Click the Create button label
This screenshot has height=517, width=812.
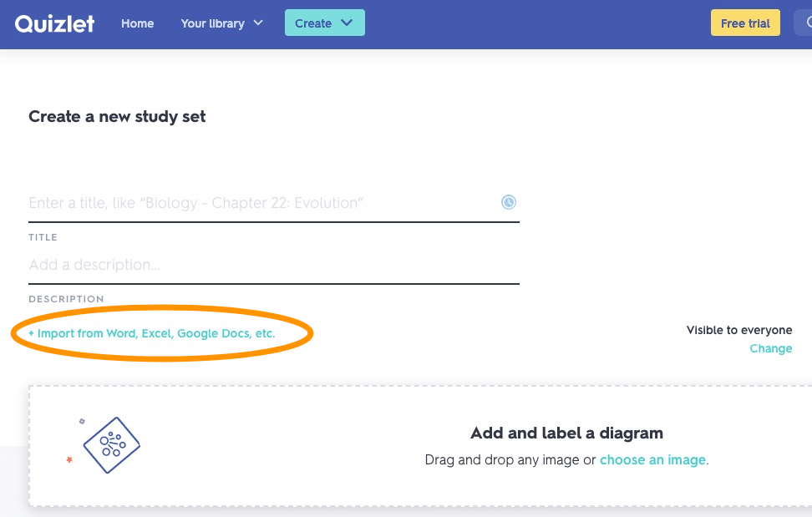tap(313, 23)
